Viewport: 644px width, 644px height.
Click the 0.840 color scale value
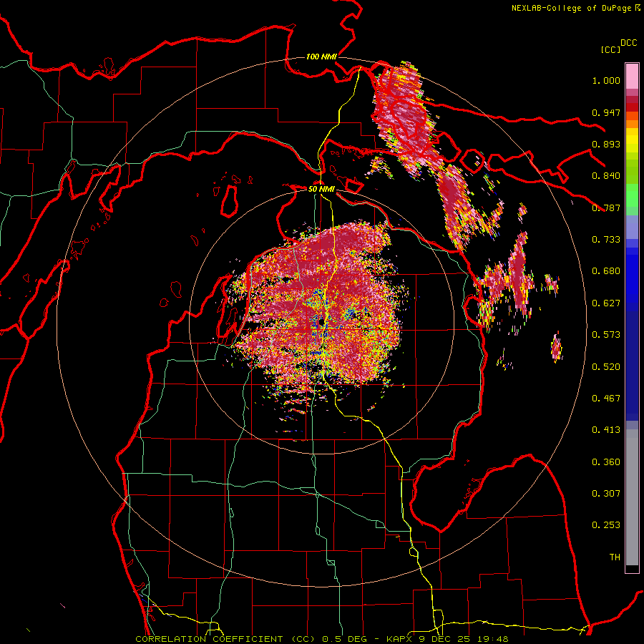pyautogui.click(x=606, y=176)
